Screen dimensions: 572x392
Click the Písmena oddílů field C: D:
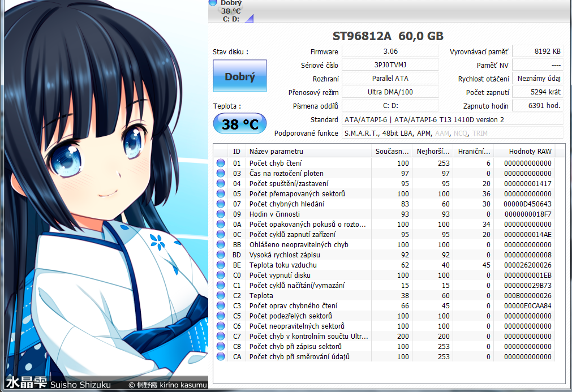tap(390, 106)
